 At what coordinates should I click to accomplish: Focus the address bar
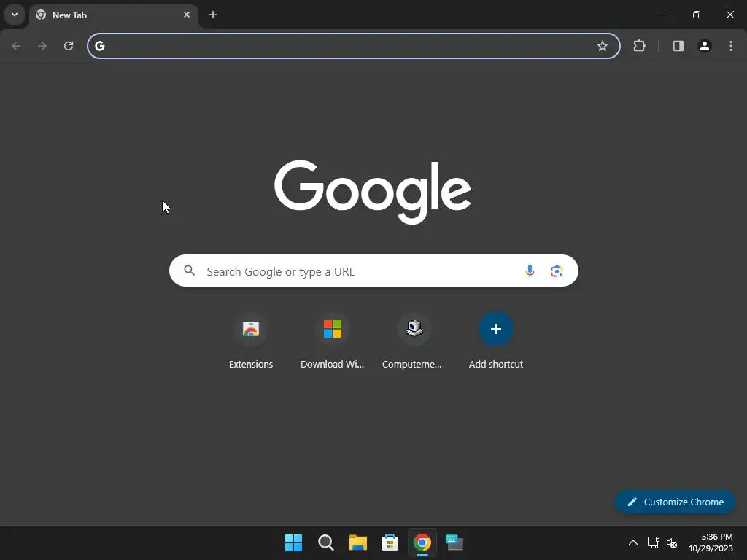pyautogui.click(x=354, y=46)
